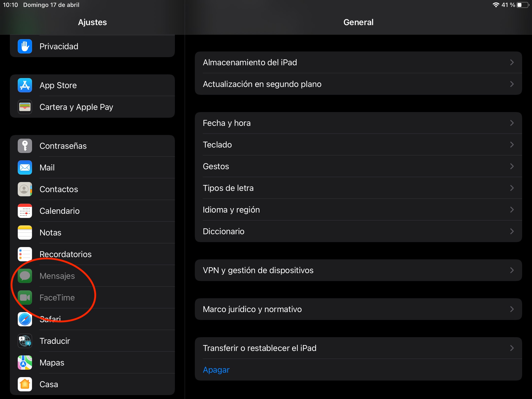Open Almacenamiento del iPad row
The width and height of the screenshot is (532, 399).
tap(358, 62)
